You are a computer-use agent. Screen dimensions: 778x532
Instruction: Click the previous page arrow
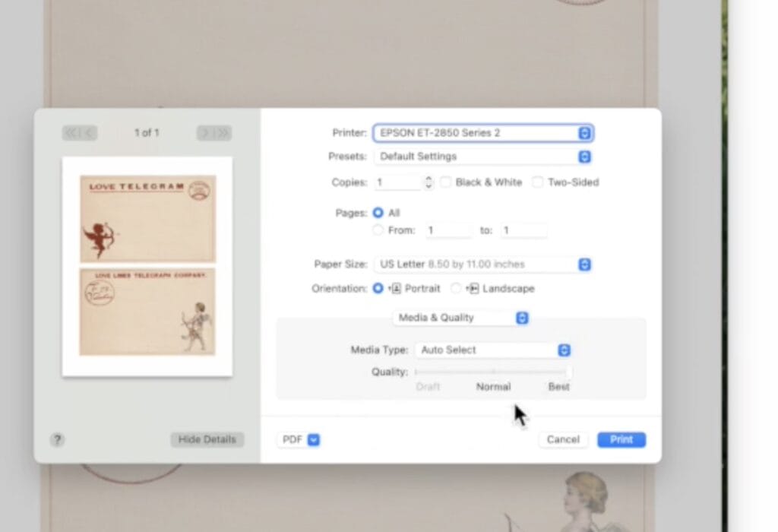[89, 133]
